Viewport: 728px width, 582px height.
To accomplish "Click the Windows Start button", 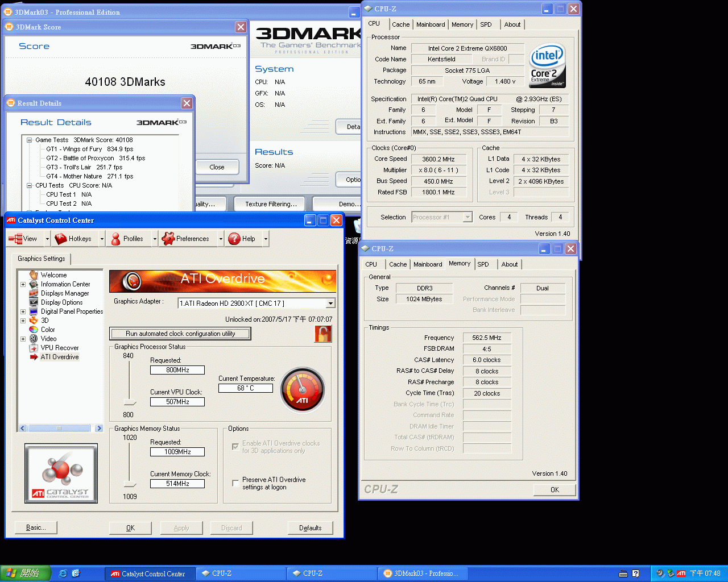I will [x=26, y=573].
